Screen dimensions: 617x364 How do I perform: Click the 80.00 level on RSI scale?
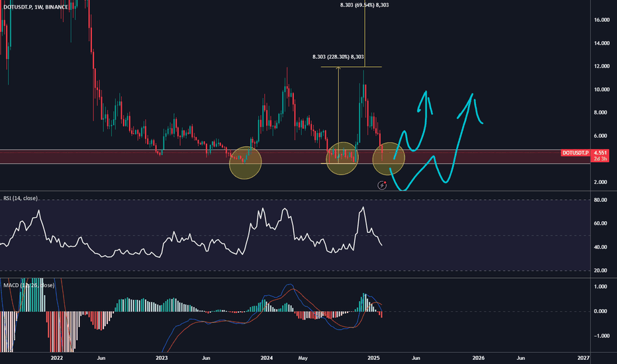point(601,200)
